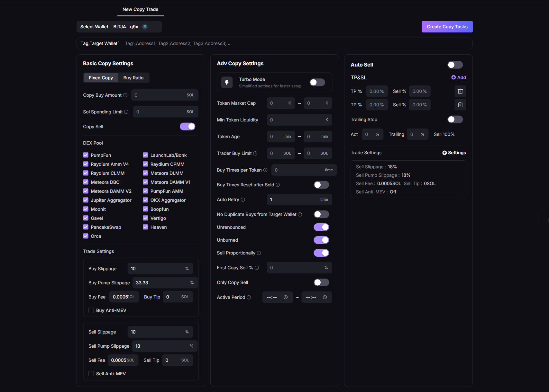Switch to the Buy Ratio tab

(x=133, y=78)
